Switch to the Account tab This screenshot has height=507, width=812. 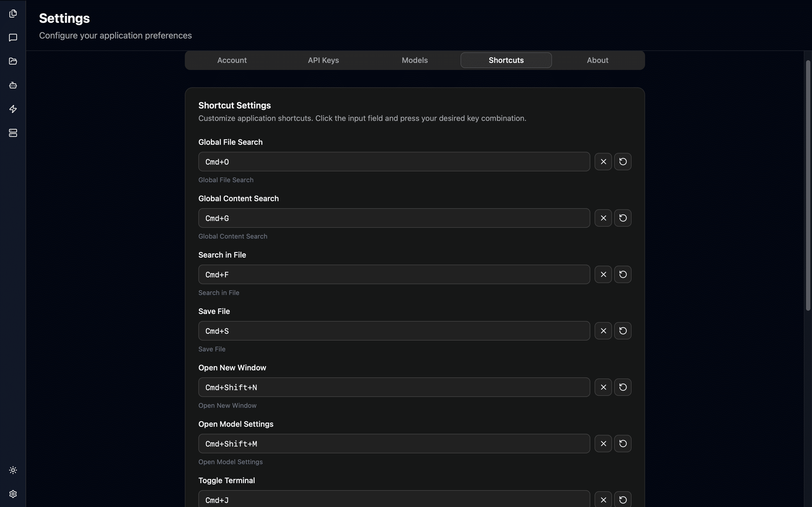pyautogui.click(x=232, y=60)
